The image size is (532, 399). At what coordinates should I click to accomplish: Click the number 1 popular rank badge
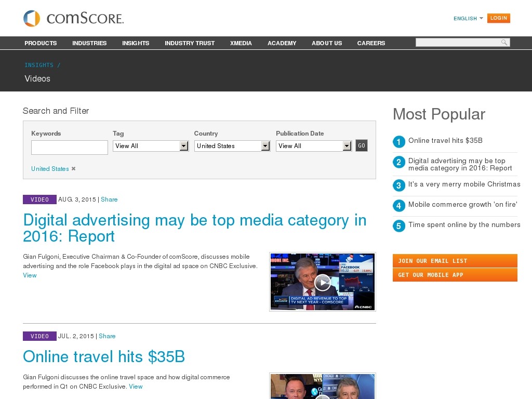[x=399, y=141]
